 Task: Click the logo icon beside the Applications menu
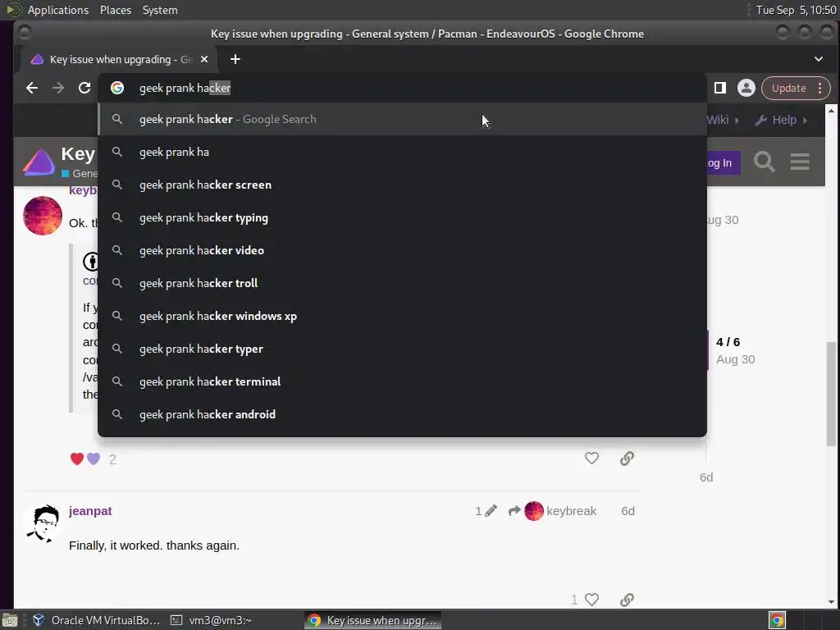pyautogui.click(x=14, y=10)
